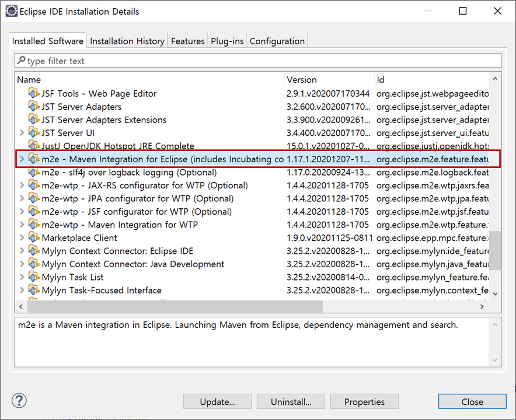The height and width of the screenshot is (420, 516).
Task: Close the Installation Details dialog
Action: (472, 401)
